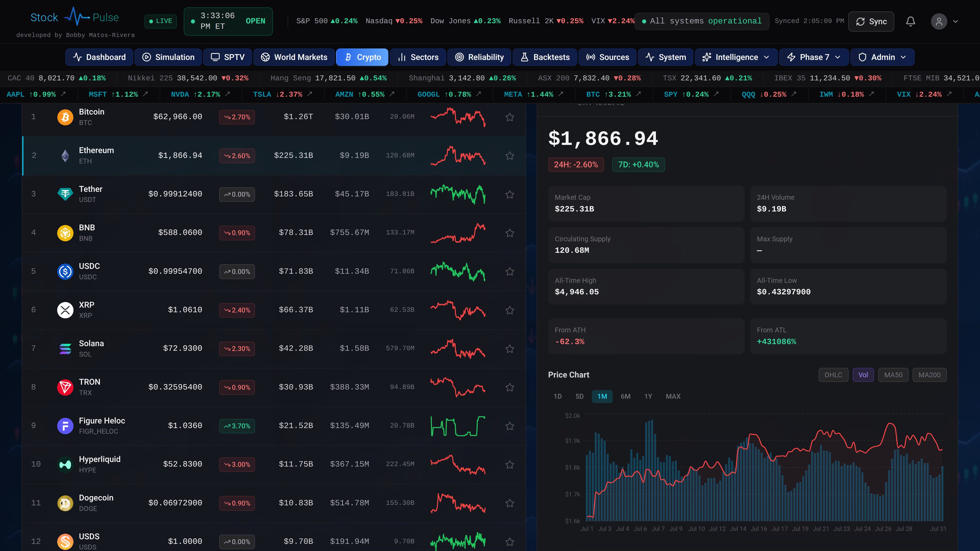980x551 pixels.
Task: Click the Dogecoin coin logo
Action: point(65,503)
